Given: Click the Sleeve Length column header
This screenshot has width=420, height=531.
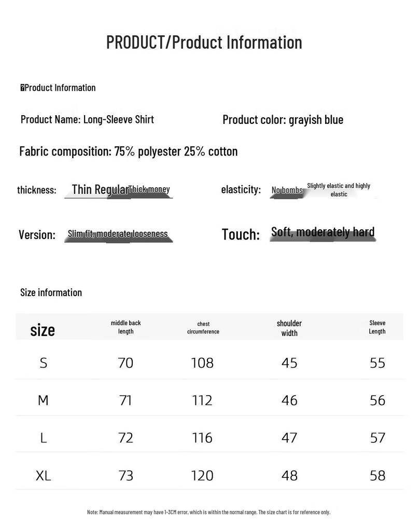Looking at the screenshot, I should point(377,327).
